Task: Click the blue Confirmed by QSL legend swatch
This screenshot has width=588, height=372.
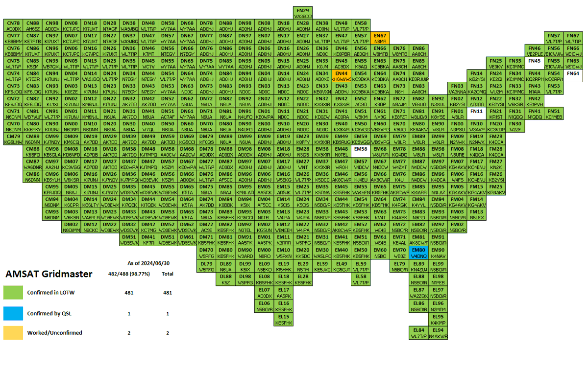Action: pos(13,313)
